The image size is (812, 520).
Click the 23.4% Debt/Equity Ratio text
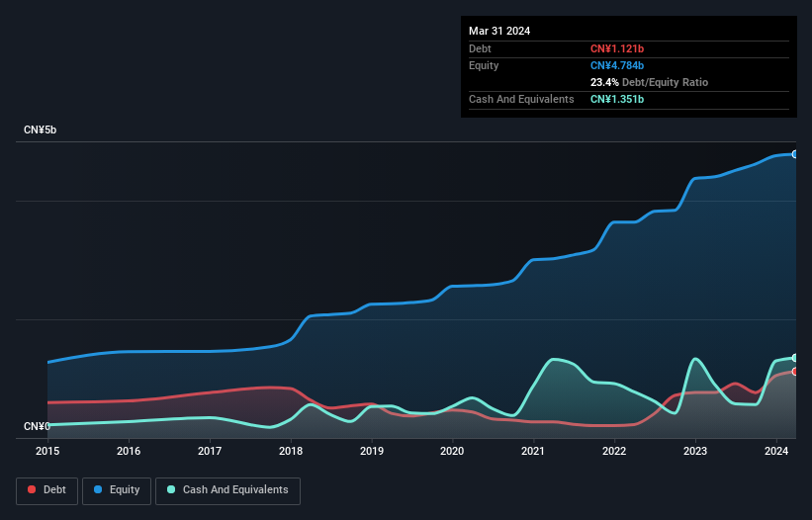coord(649,82)
